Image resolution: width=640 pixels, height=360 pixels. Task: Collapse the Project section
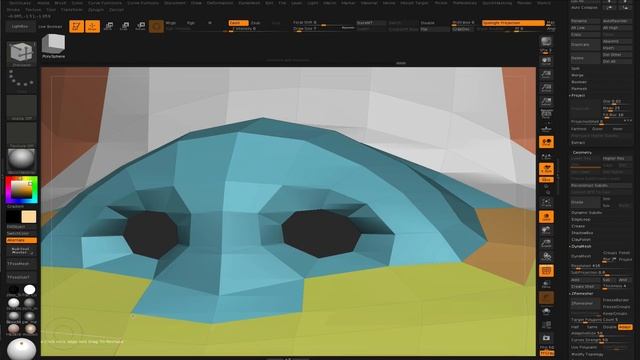578,95
